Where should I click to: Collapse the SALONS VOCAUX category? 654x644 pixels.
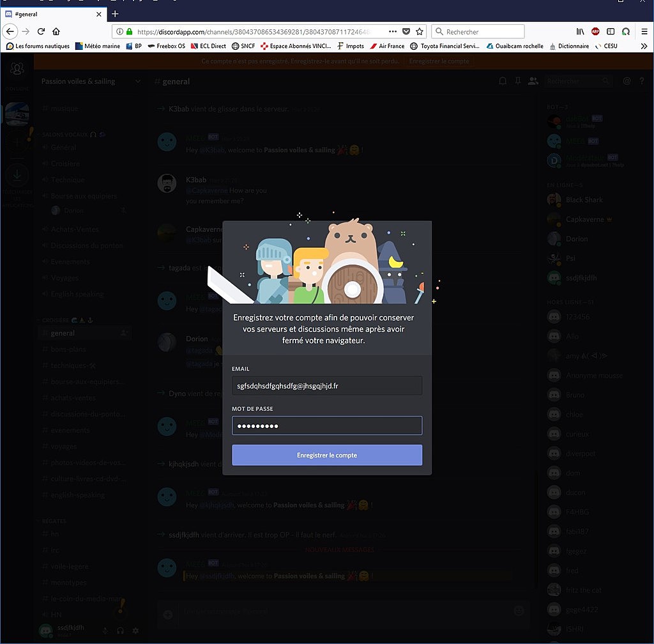click(66, 134)
